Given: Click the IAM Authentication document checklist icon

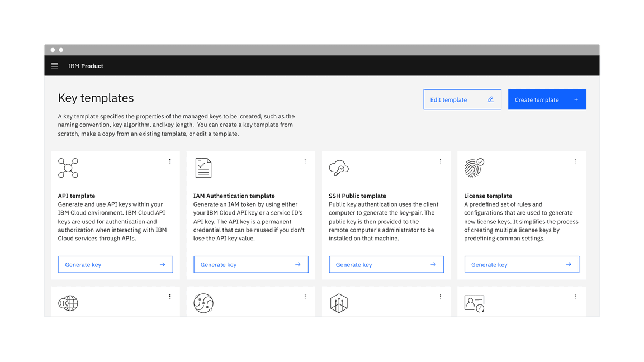Looking at the screenshot, I should [203, 168].
